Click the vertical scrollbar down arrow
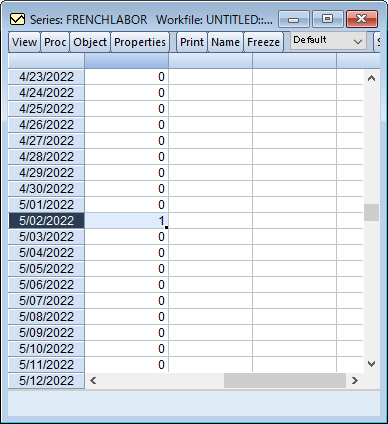 [x=371, y=364]
